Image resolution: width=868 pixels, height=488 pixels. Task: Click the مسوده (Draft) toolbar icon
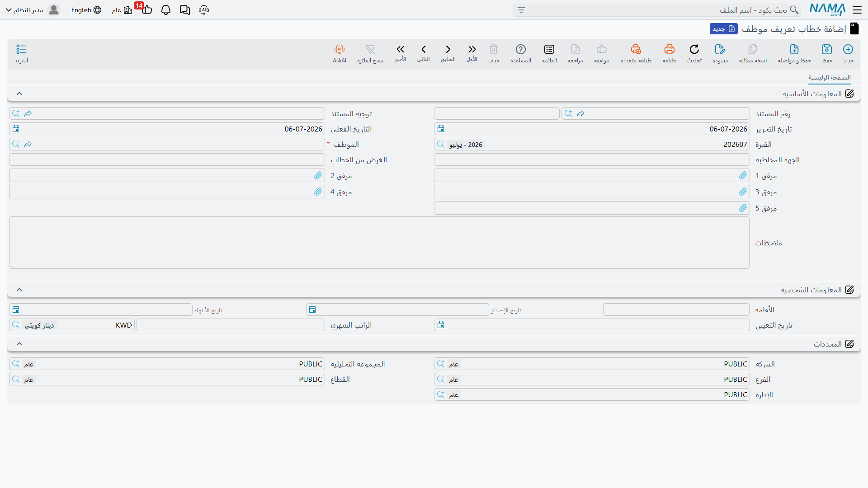(x=720, y=49)
